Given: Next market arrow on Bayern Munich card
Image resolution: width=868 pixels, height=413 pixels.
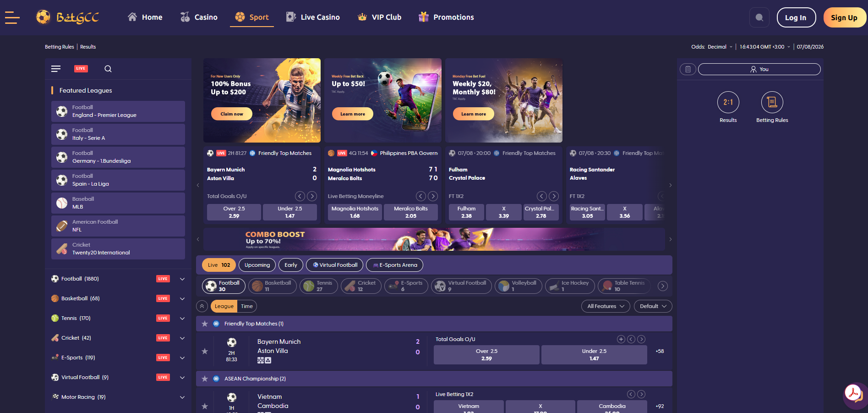Looking at the screenshot, I should coord(312,196).
